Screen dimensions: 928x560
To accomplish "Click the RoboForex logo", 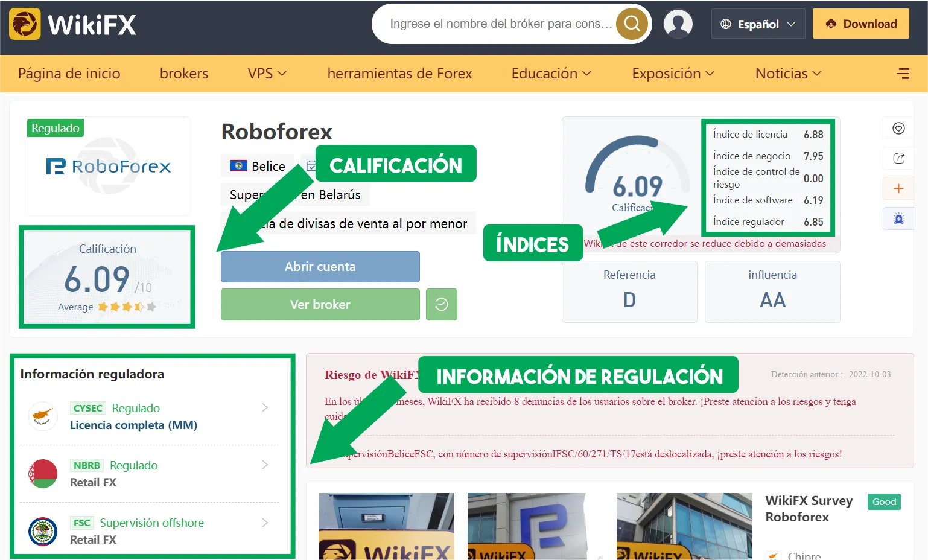I will click(108, 166).
